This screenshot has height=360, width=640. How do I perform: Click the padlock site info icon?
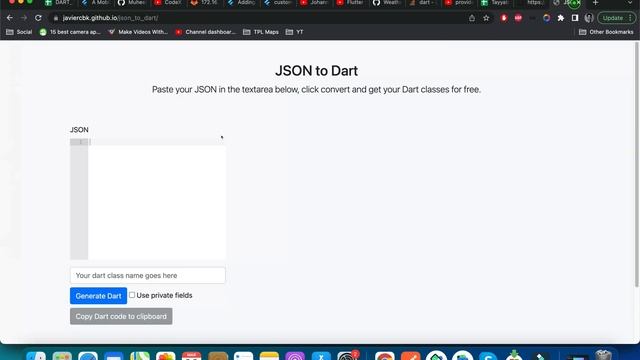[x=56, y=18]
